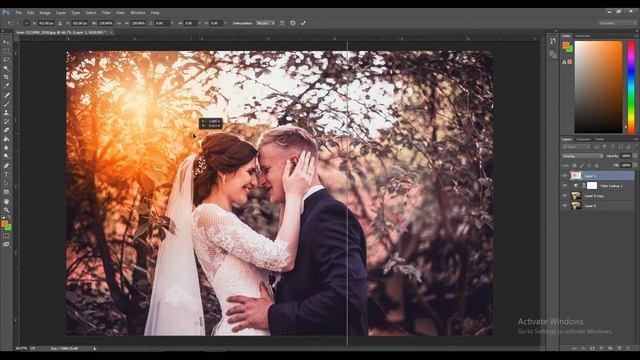Hide the Layer 0 copy layer

tap(565, 196)
